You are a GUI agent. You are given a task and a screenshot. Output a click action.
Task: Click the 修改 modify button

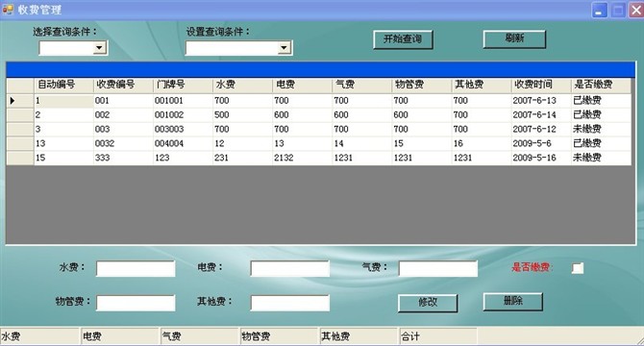(x=428, y=303)
